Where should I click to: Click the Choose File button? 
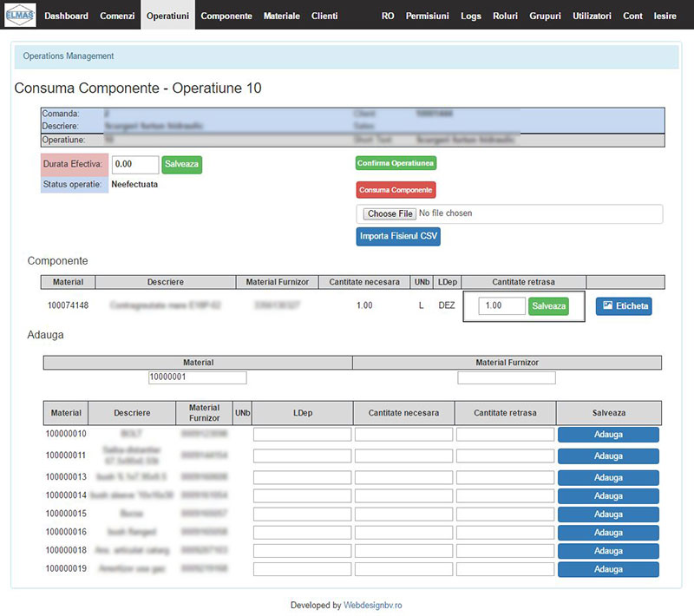click(390, 213)
